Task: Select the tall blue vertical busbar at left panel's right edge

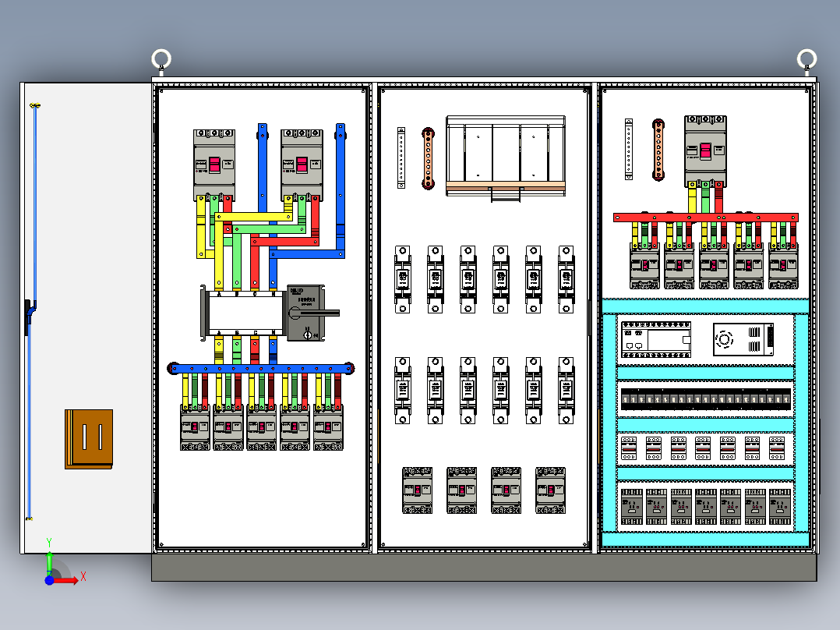Action: pyautogui.click(x=341, y=188)
